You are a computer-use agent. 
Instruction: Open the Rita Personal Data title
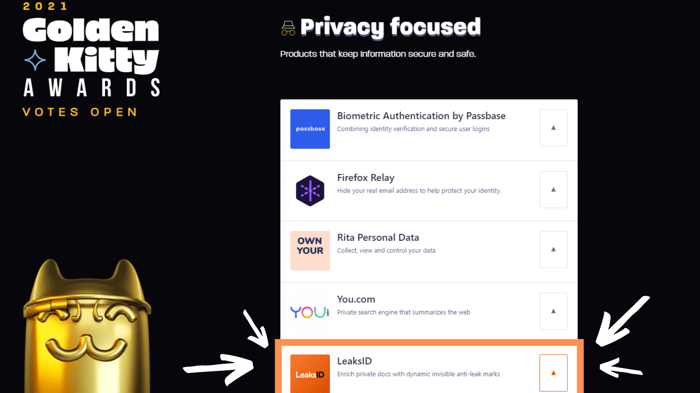[x=378, y=238]
